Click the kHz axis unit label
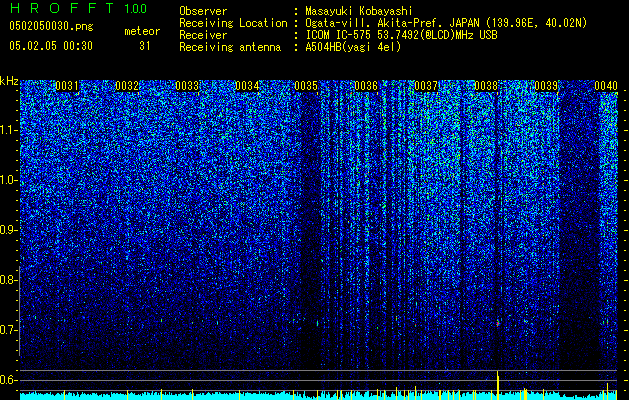Screen dimensions: 629x400 click(x=9, y=81)
